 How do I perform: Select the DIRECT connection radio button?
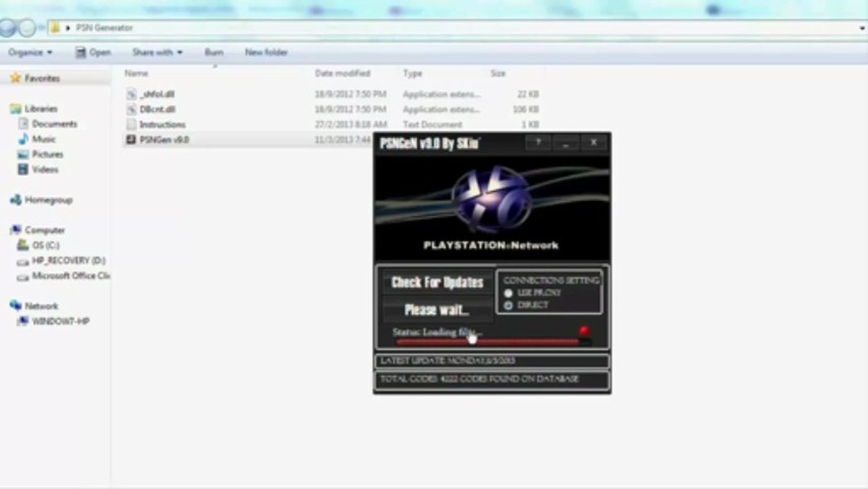[508, 306]
